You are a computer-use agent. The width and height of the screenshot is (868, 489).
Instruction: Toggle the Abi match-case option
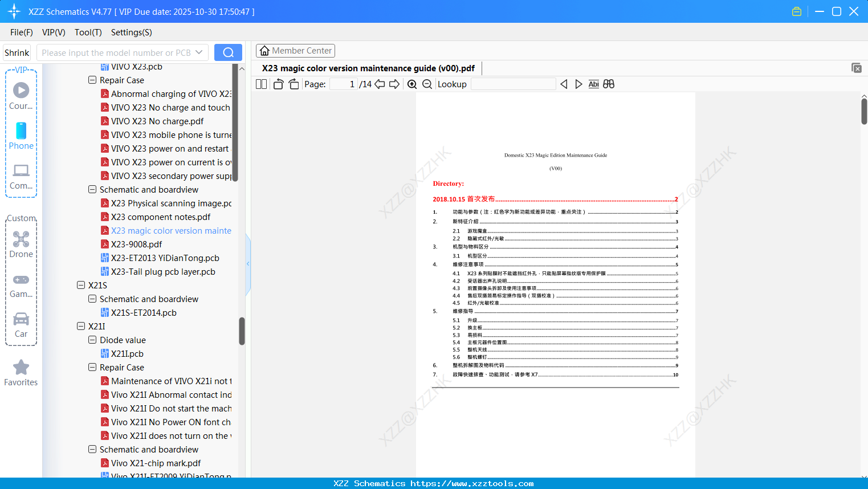tap(593, 84)
